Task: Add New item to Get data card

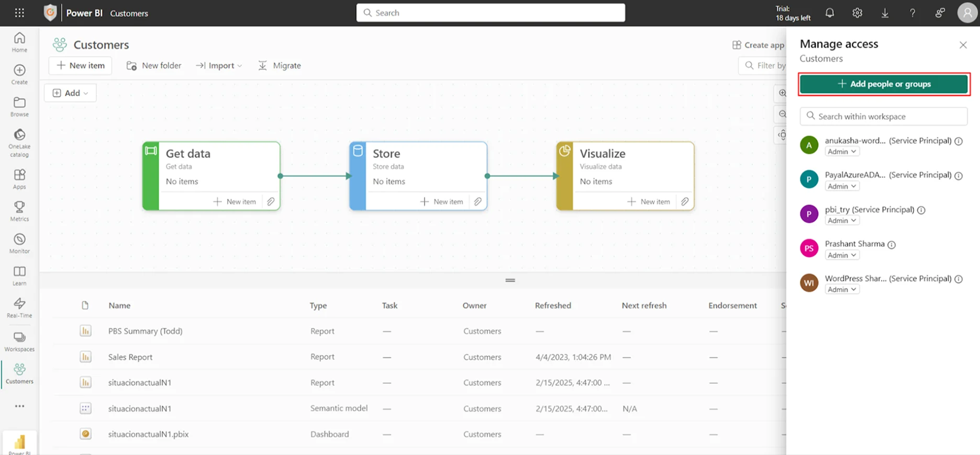Action: coord(235,201)
